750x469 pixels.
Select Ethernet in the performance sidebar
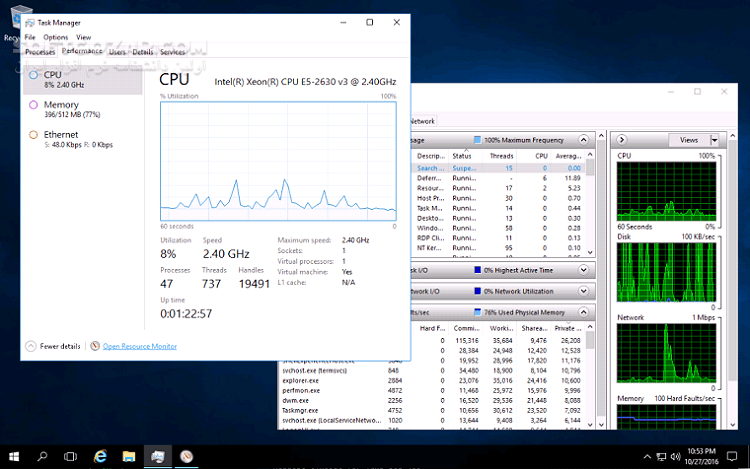pyautogui.click(x=82, y=139)
